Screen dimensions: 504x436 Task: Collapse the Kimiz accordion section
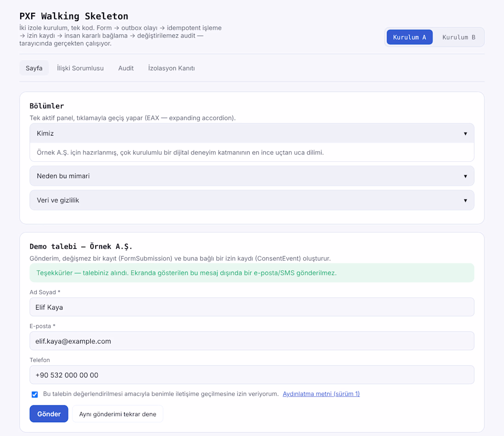pos(252,133)
